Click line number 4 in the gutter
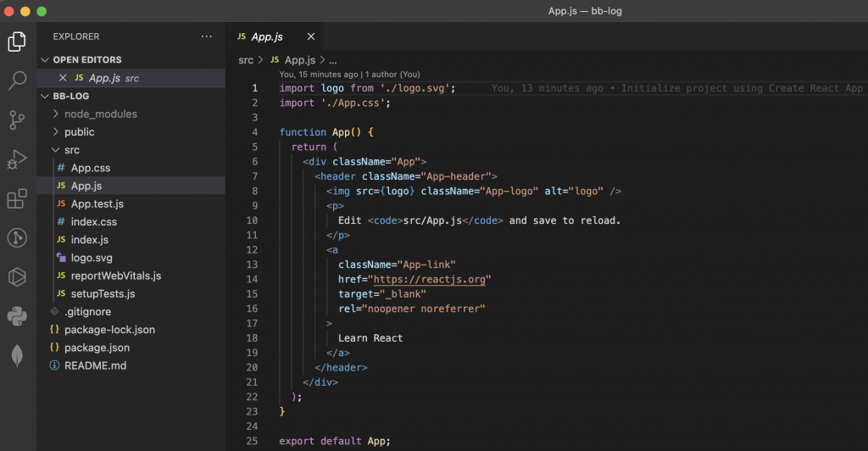 (254, 132)
